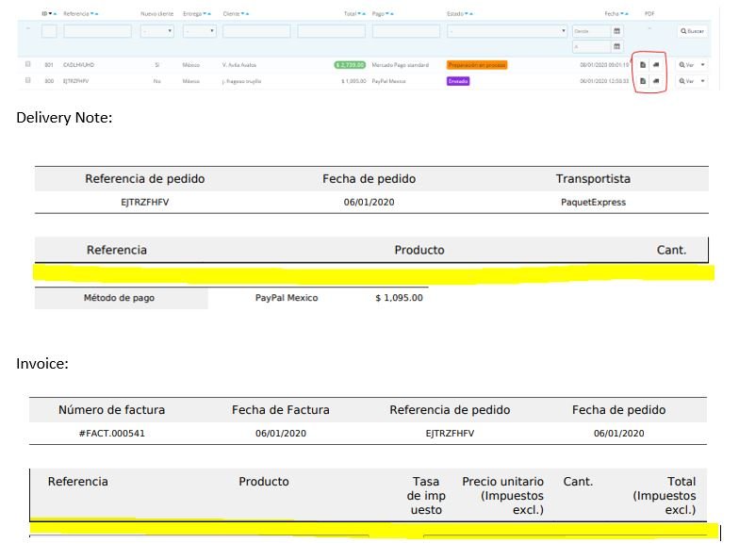
Task: Click Ver button for order 800
Action: (x=686, y=81)
